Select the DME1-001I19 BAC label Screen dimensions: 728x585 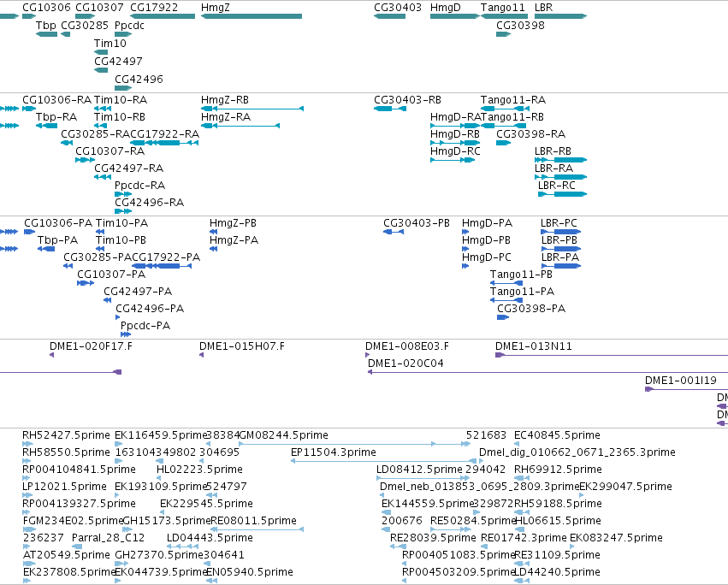coord(680,381)
